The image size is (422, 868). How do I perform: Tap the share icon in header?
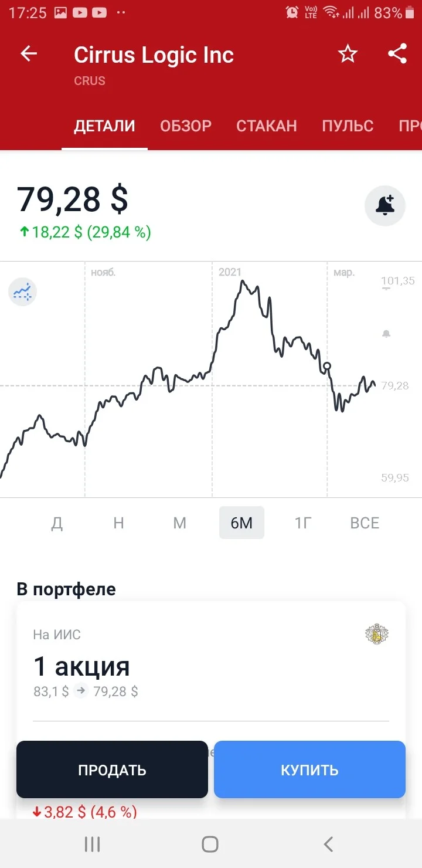pos(397,54)
